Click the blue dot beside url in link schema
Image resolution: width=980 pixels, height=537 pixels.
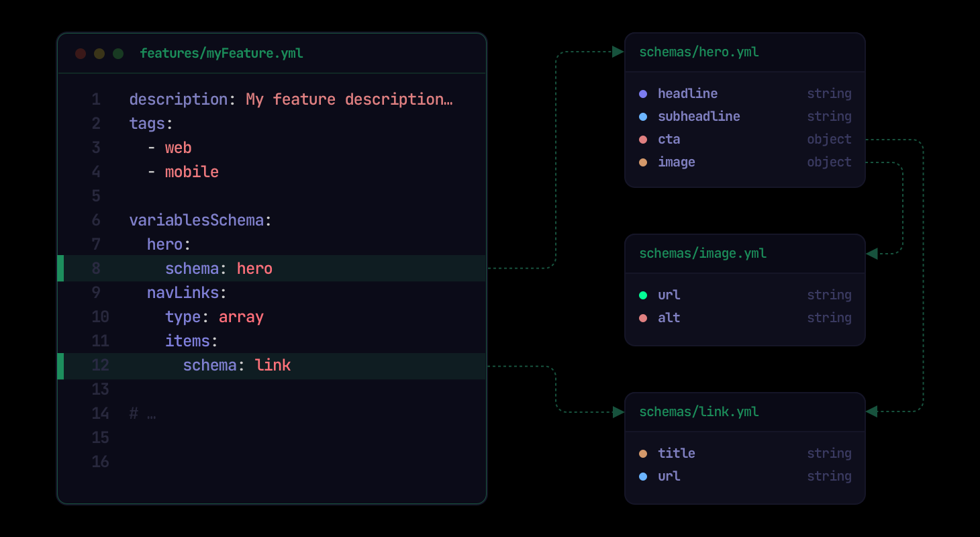(x=643, y=477)
